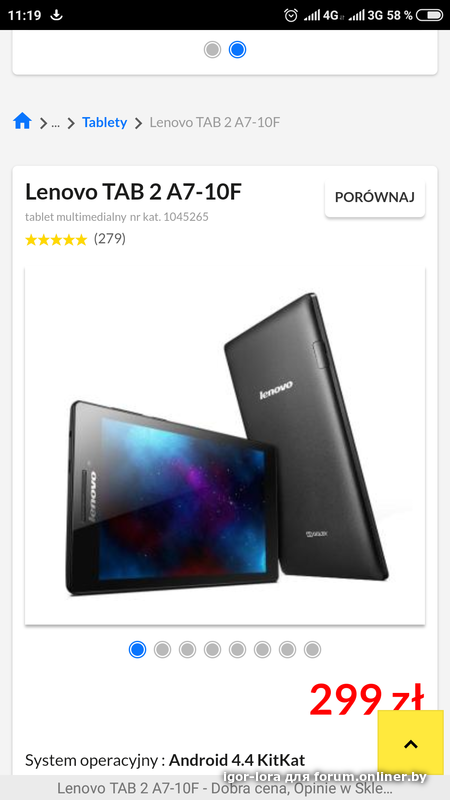Screen dimensions: 450x800
Task: Select the blue top carousel dot
Action: [237, 49]
